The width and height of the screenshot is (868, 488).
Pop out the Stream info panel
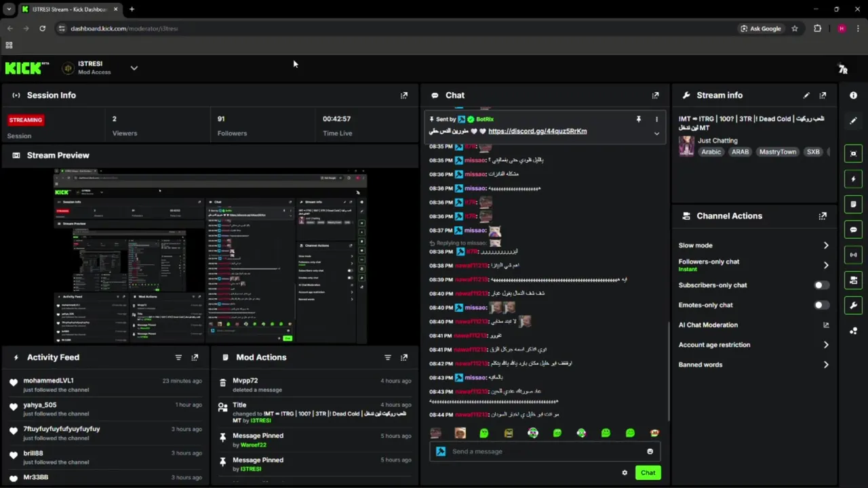pyautogui.click(x=823, y=96)
